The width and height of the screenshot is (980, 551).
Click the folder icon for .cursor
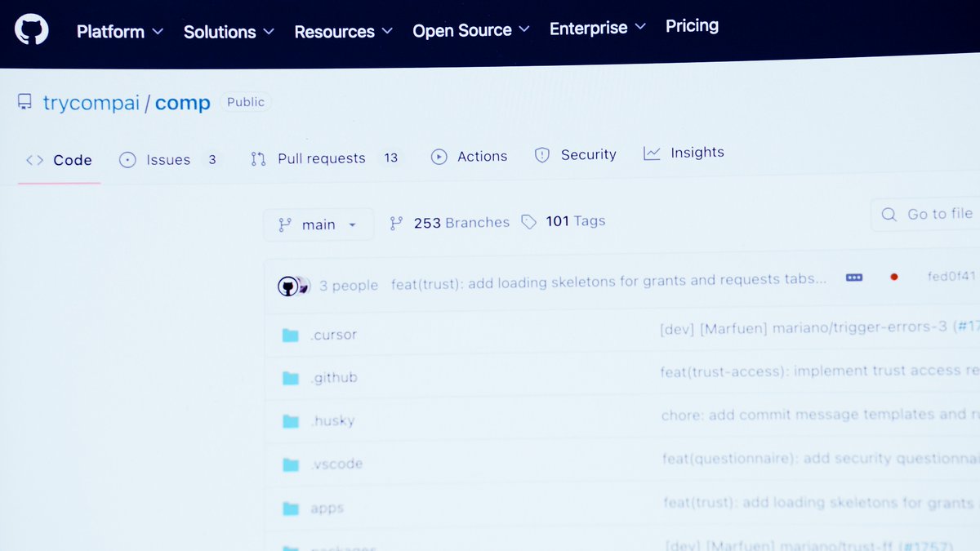tap(290, 335)
